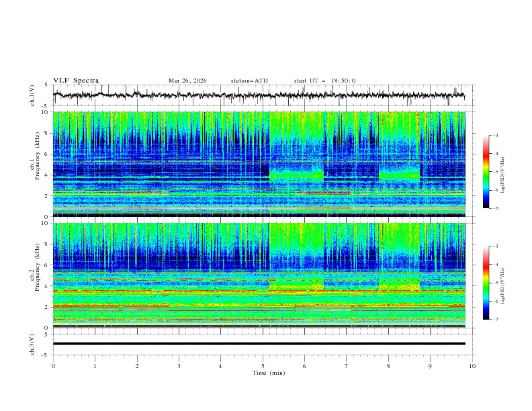The image size is (532, 411).
Task: Click the 'start UT = 18:50:0' label
Action: click(x=324, y=81)
